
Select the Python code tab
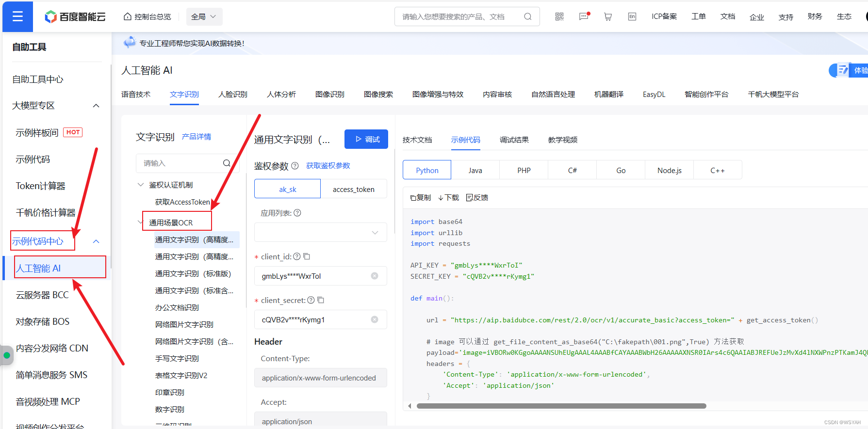point(427,170)
